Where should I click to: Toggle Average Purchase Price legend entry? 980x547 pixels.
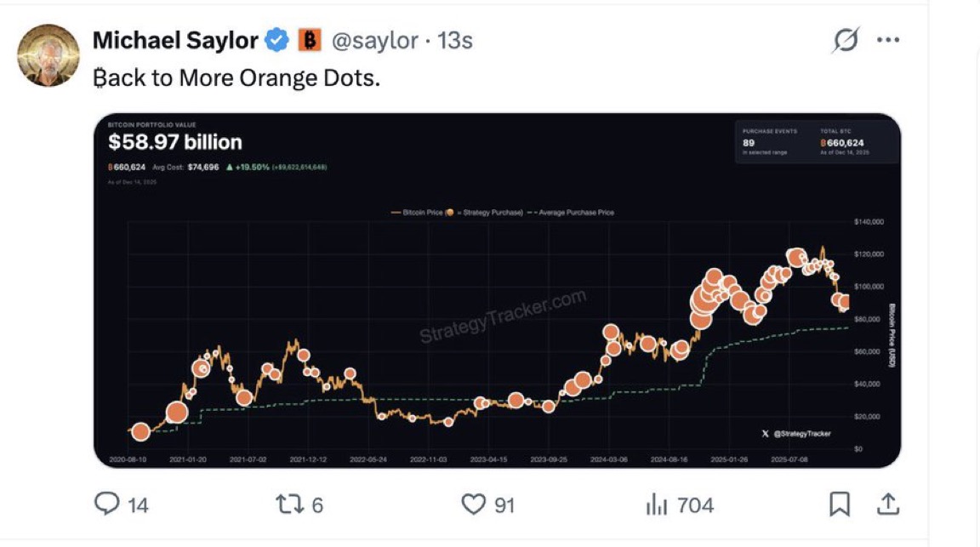coord(571,212)
